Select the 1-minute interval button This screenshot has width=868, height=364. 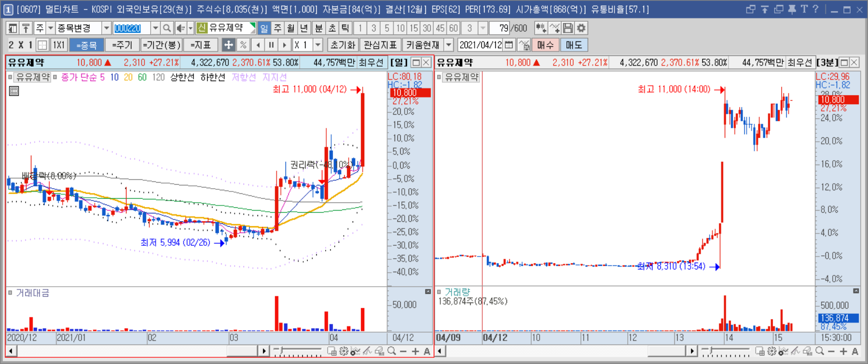coord(361,28)
